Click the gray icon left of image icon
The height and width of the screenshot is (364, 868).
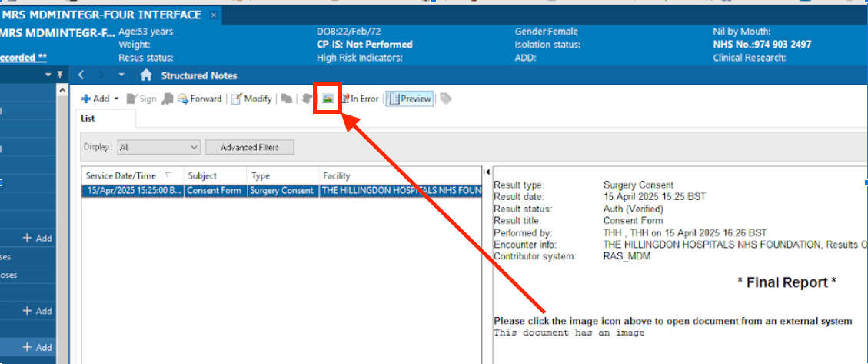tap(308, 99)
